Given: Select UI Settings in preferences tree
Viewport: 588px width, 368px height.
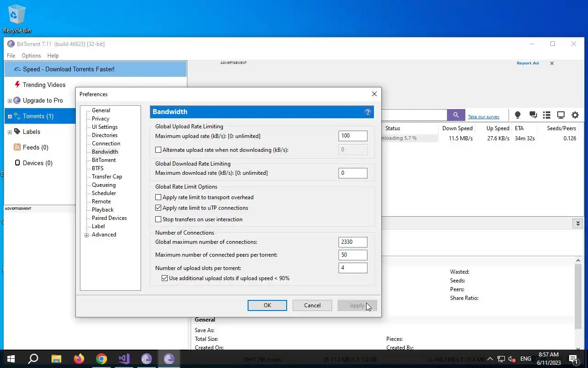Looking at the screenshot, I should tap(105, 127).
